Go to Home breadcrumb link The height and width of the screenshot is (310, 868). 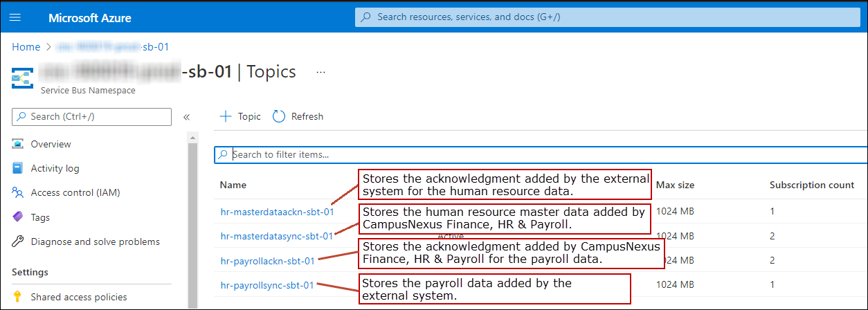click(26, 47)
